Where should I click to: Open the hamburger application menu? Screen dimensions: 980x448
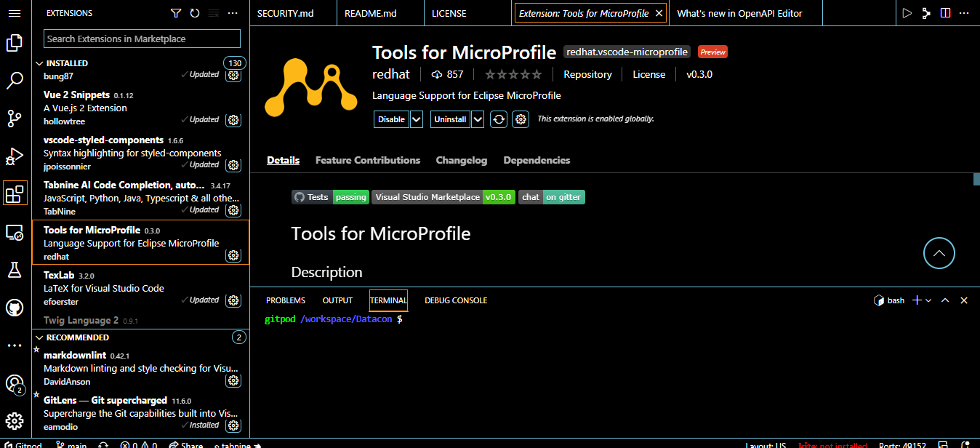pyautogui.click(x=15, y=13)
